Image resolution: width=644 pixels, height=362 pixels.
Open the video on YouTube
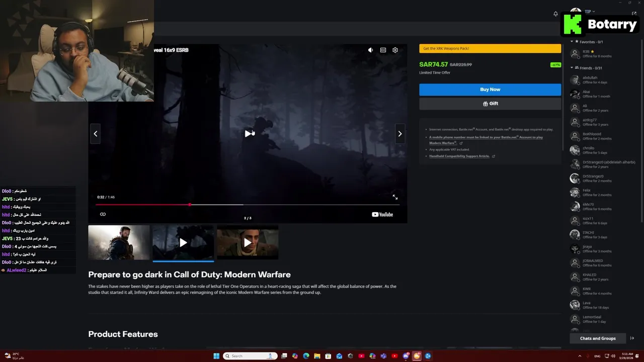(382, 215)
